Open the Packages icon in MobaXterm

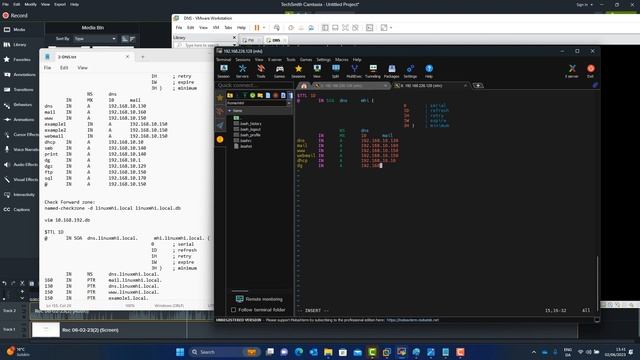[391, 71]
